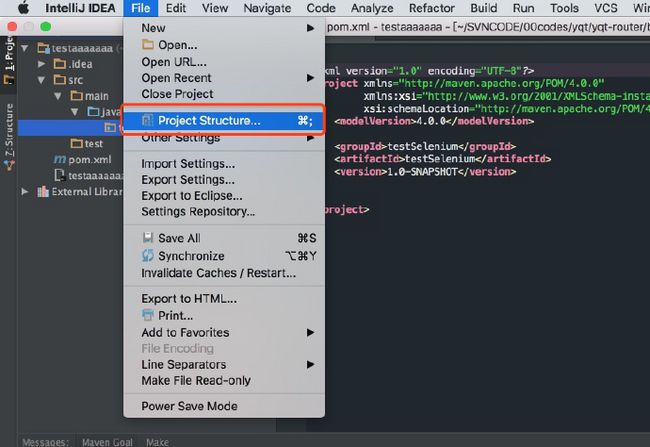The height and width of the screenshot is (447, 650).
Task: Open the IntelliJ IDEA application menu
Action: [x=80, y=8]
